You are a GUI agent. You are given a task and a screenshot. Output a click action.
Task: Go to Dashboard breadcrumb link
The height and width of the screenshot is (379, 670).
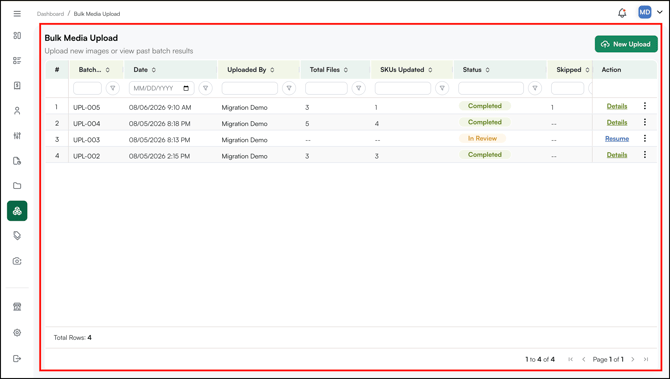50,14
